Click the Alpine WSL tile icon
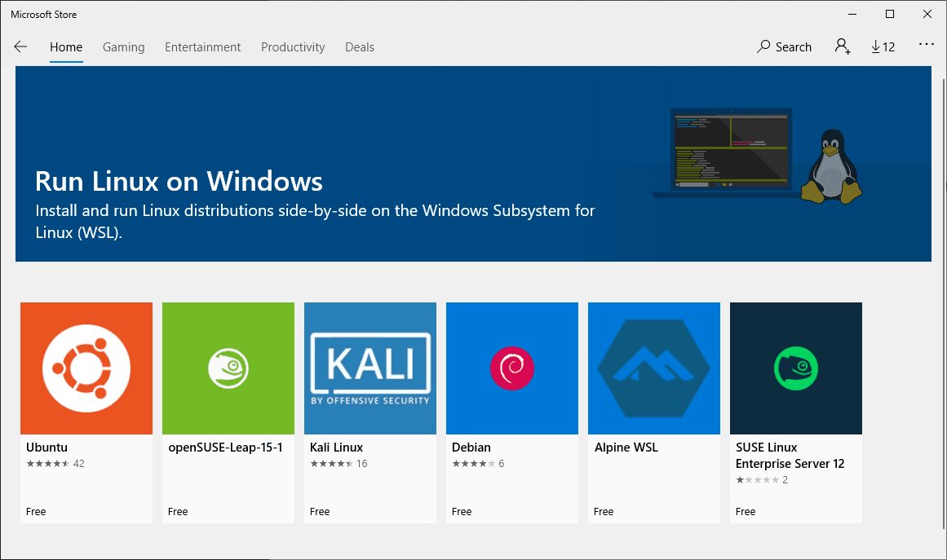Image resolution: width=947 pixels, height=560 pixels. pyautogui.click(x=653, y=368)
